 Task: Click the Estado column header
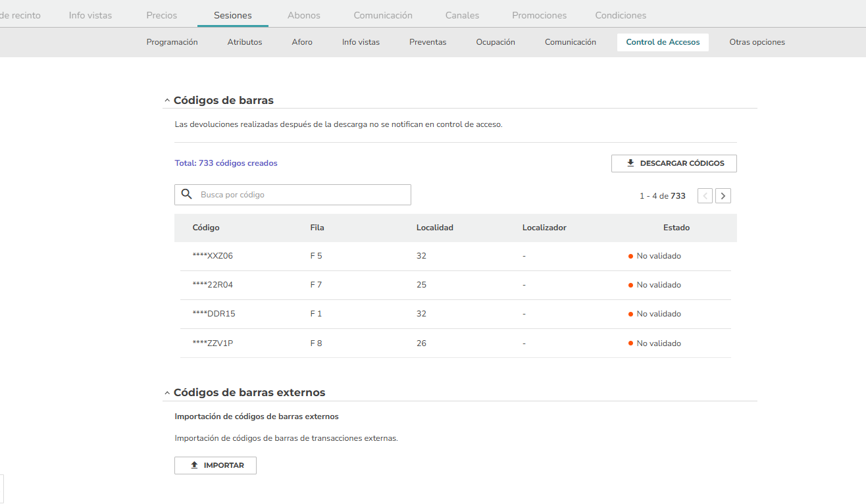(676, 228)
